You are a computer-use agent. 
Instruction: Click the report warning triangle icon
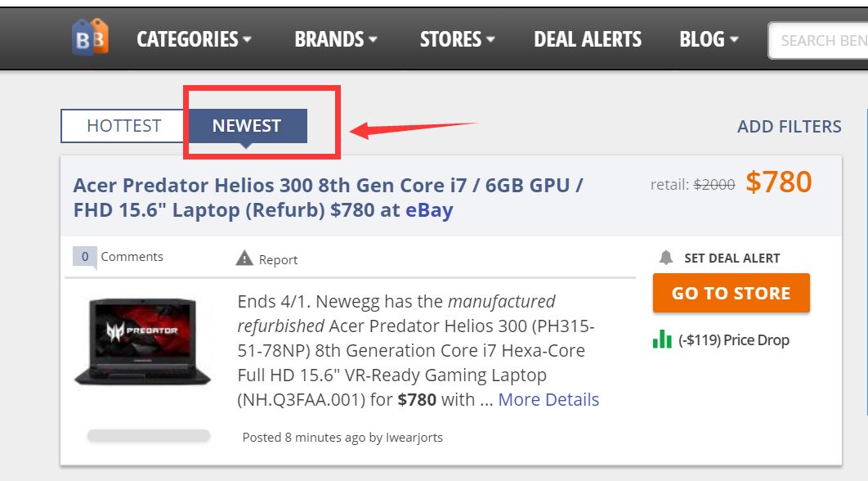pyautogui.click(x=244, y=258)
